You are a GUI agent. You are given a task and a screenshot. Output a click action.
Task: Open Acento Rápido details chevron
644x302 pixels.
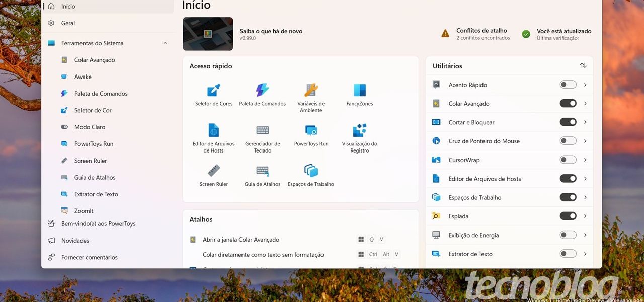[x=585, y=85]
